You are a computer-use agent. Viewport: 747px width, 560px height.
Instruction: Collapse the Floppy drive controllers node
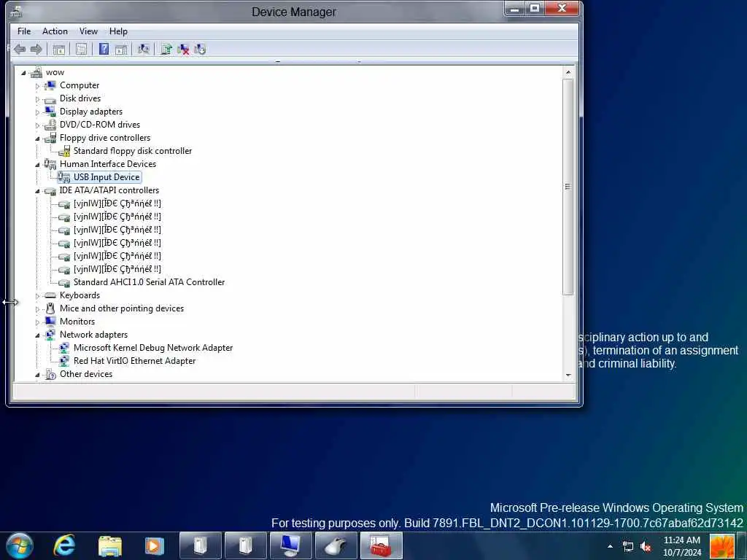(x=38, y=139)
